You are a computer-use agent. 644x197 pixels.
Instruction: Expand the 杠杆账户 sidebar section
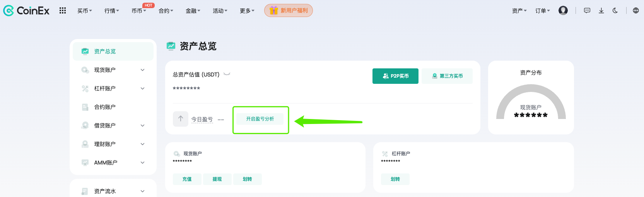pyautogui.click(x=142, y=88)
